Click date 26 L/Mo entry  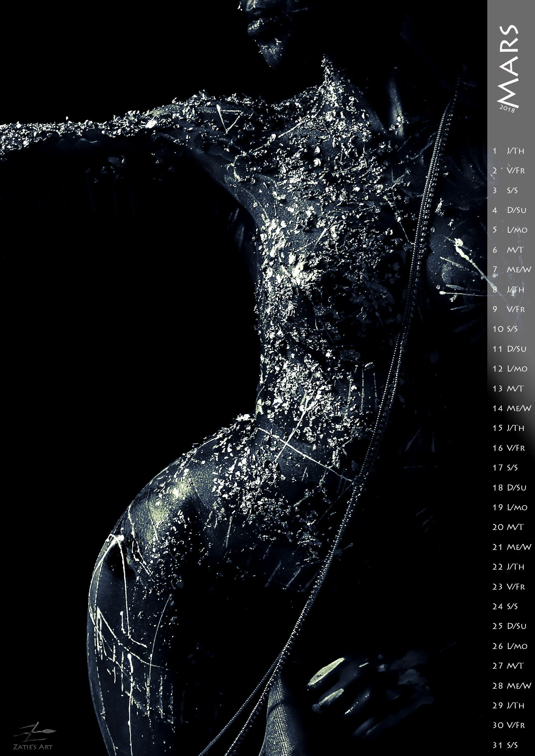point(510,646)
